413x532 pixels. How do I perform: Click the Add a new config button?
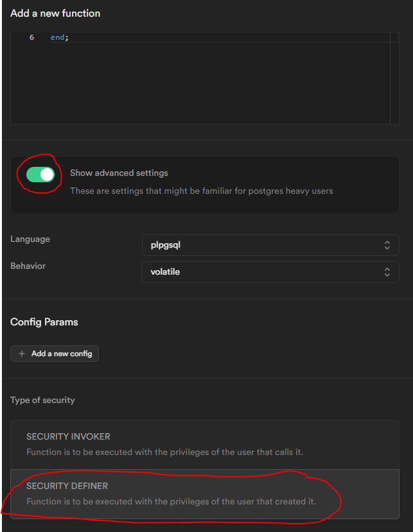pos(55,354)
